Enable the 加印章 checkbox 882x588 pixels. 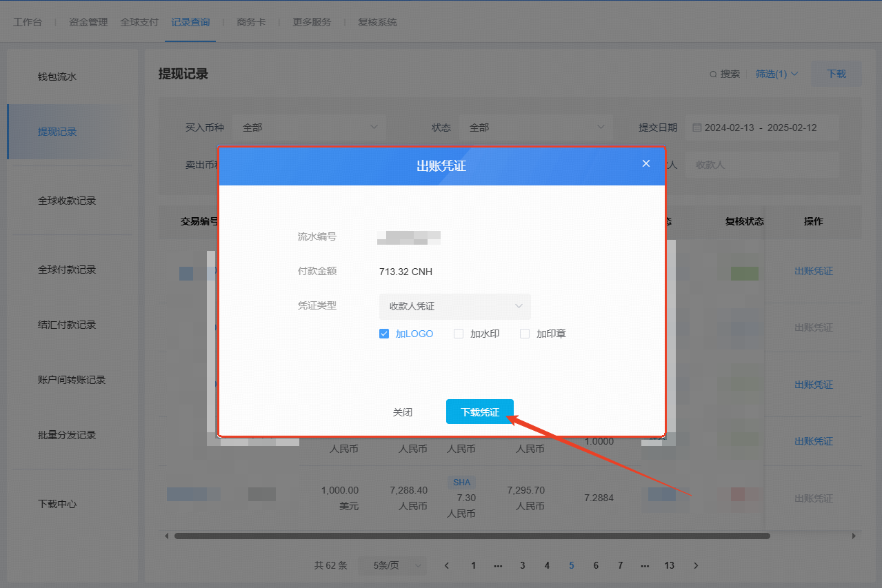[x=525, y=334]
